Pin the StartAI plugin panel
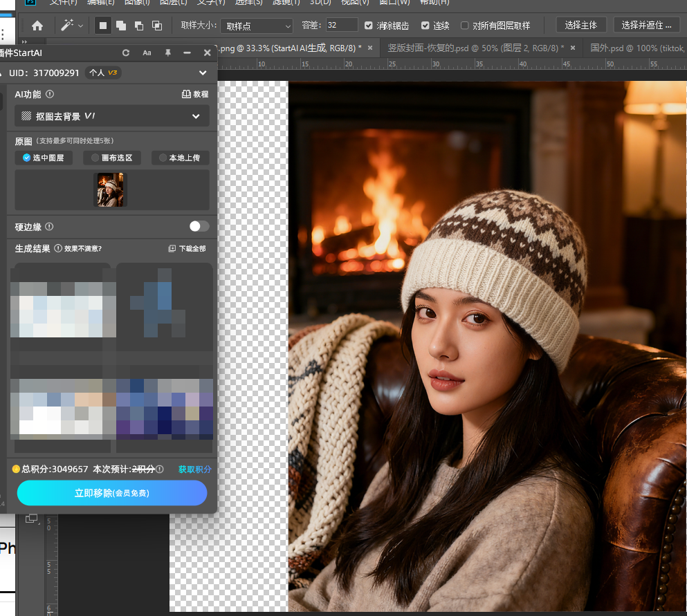 167,53
